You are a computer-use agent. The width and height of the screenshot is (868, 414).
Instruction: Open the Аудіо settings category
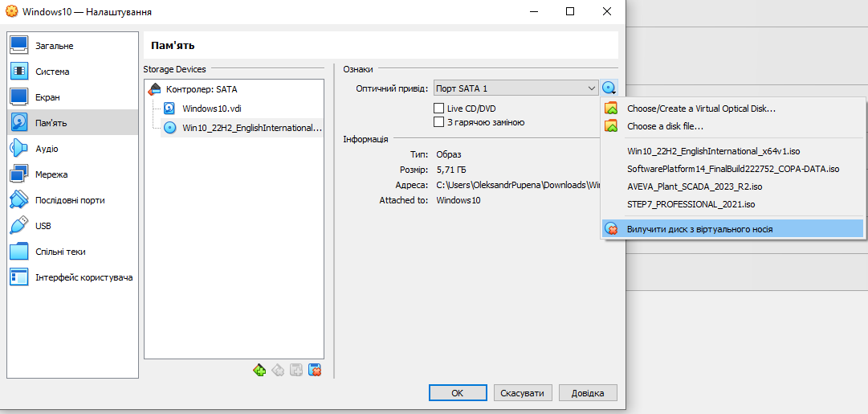[72, 149]
